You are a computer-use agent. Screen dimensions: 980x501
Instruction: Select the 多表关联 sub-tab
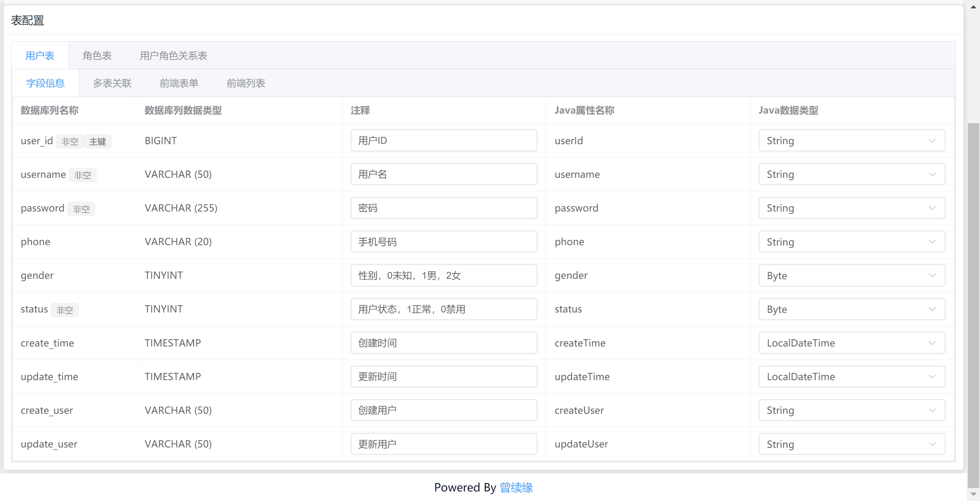tap(112, 83)
